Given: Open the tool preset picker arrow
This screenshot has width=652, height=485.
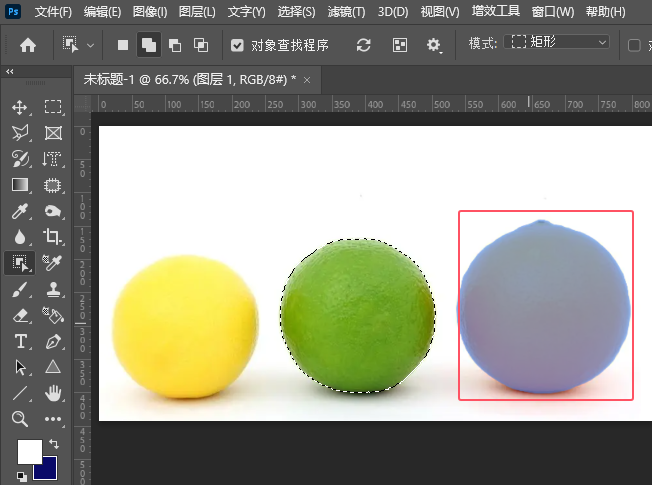Looking at the screenshot, I should point(91,45).
